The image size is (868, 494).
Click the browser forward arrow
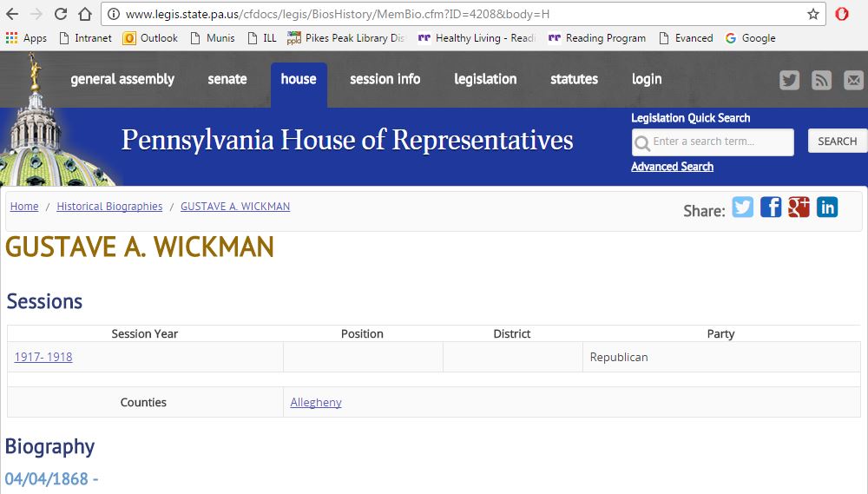(36, 14)
